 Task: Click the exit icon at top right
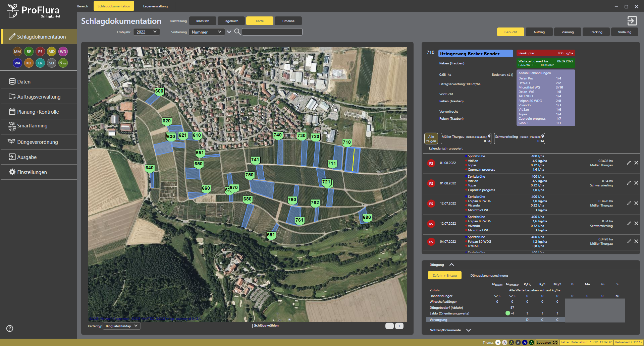tap(632, 21)
